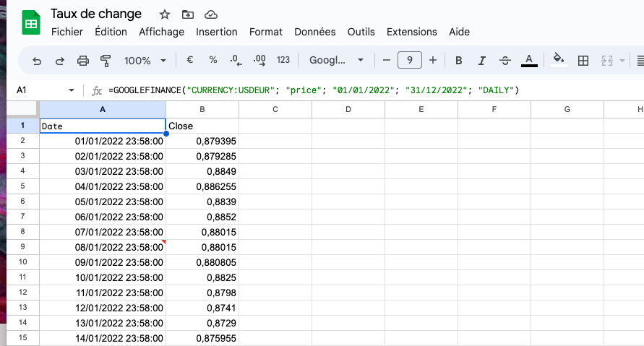Toggle bold formatting
Image resolution: width=644 pixels, height=346 pixels.
pyautogui.click(x=459, y=61)
